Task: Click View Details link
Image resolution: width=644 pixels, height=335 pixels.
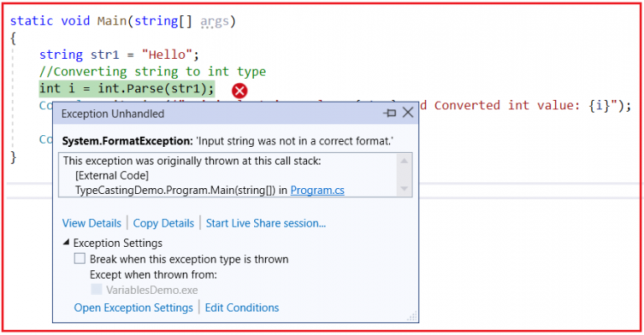Action: [91, 223]
